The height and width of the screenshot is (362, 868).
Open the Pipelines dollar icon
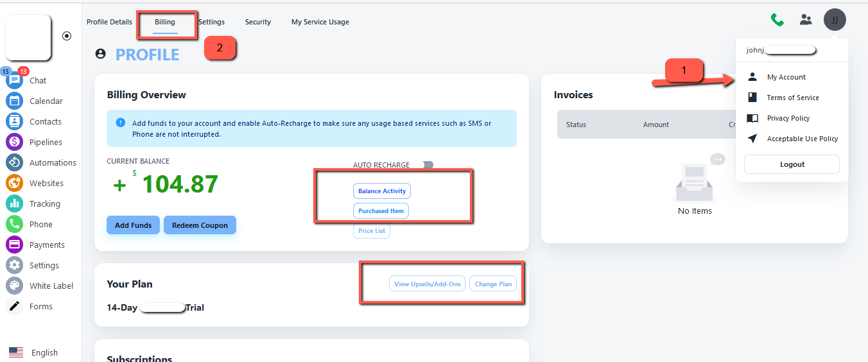click(15, 142)
